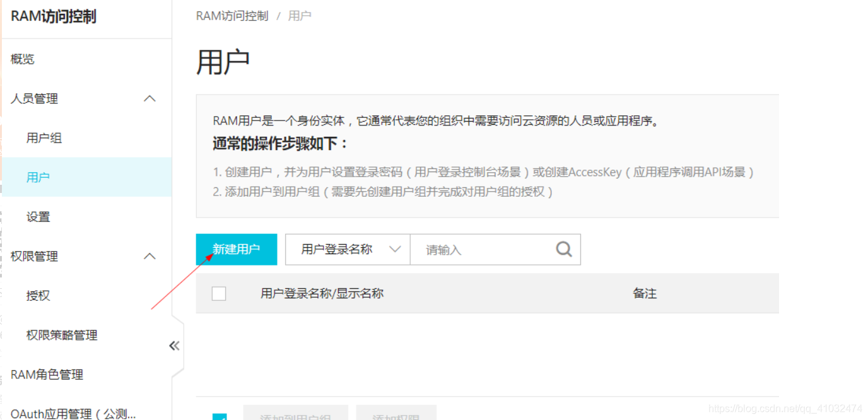
Task: Collapse the 人员管理 section
Action: (150, 98)
